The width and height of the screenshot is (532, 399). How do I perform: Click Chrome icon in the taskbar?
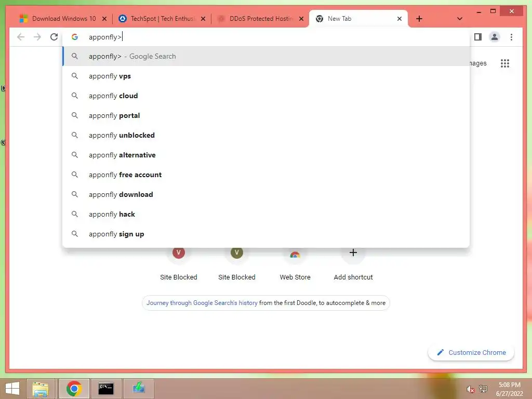[x=74, y=389]
